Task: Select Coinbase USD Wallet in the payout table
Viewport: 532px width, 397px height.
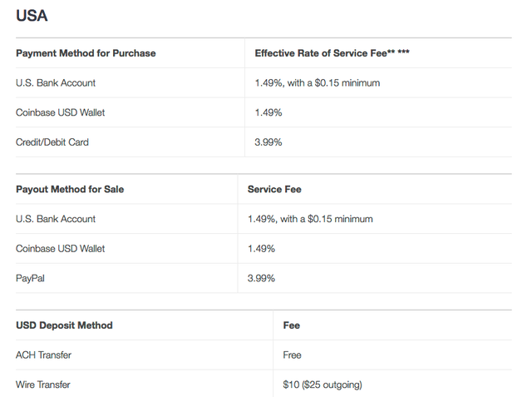Action: pos(61,249)
